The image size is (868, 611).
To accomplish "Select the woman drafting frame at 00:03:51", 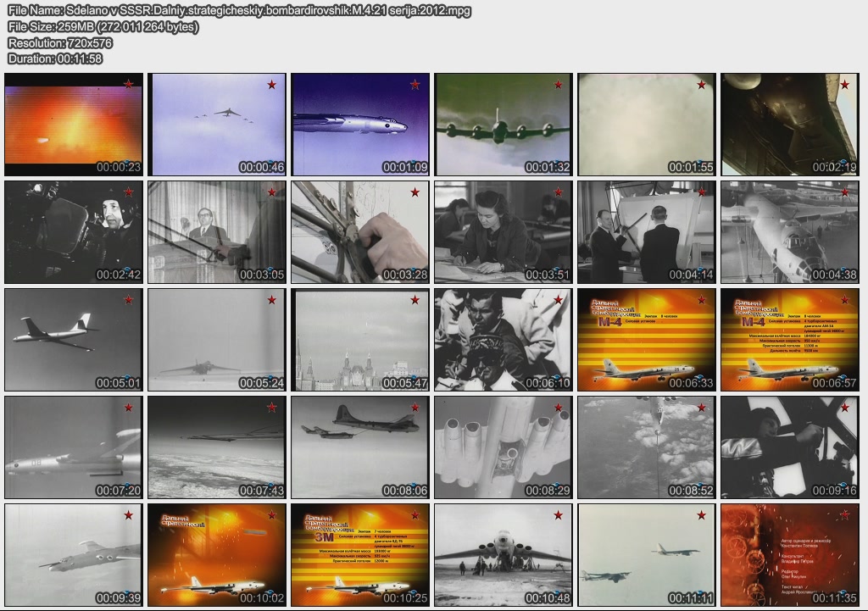I will [x=504, y=231].
